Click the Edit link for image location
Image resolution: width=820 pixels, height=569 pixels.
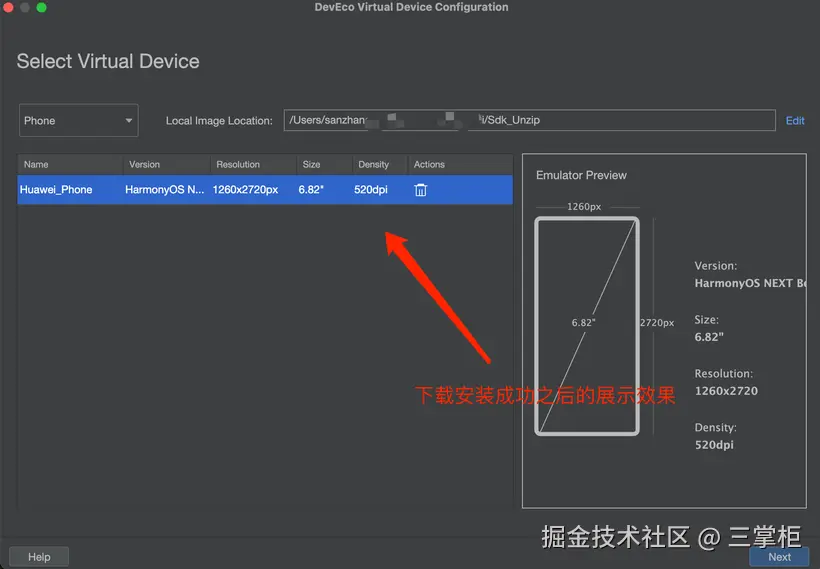[795, 121]
